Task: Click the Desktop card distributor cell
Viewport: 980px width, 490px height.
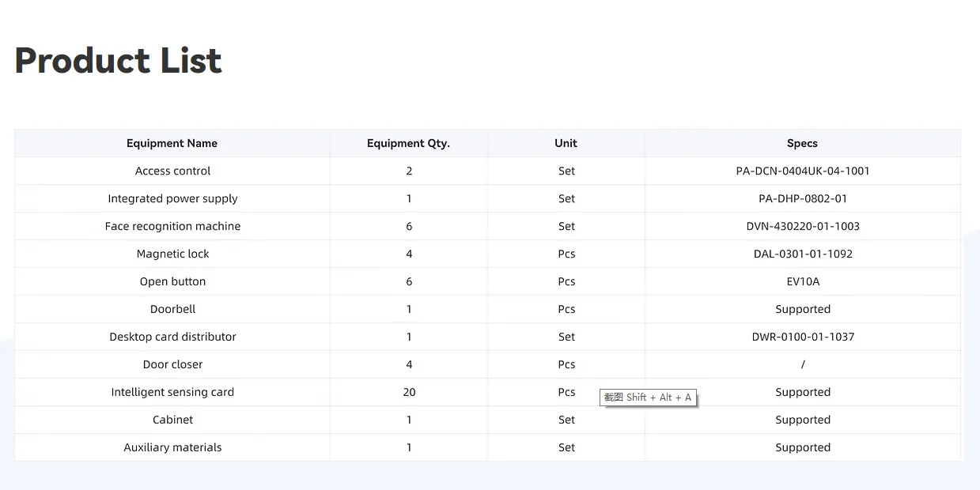Action: tap(172, 337)
